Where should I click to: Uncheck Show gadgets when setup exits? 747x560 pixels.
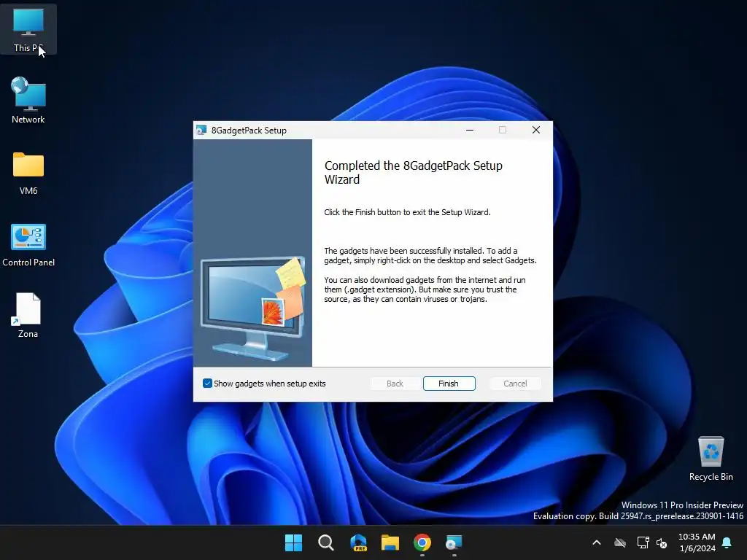point(207,384)
